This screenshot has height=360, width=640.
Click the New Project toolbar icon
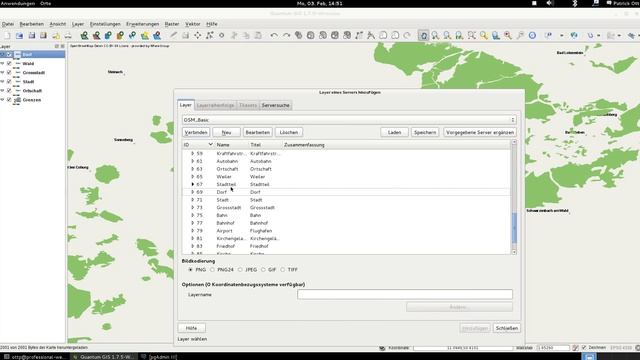coord(7,36)
